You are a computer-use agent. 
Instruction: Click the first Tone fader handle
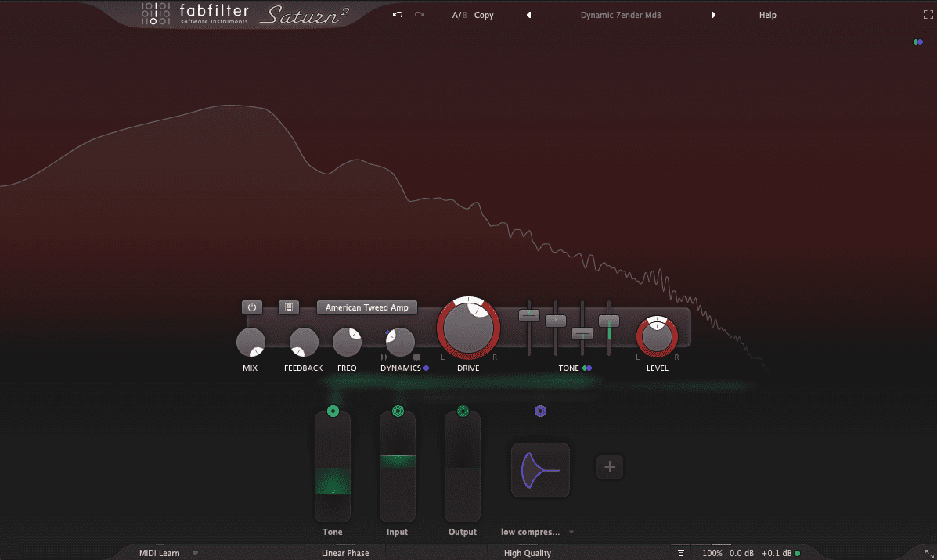pos(529,315)
